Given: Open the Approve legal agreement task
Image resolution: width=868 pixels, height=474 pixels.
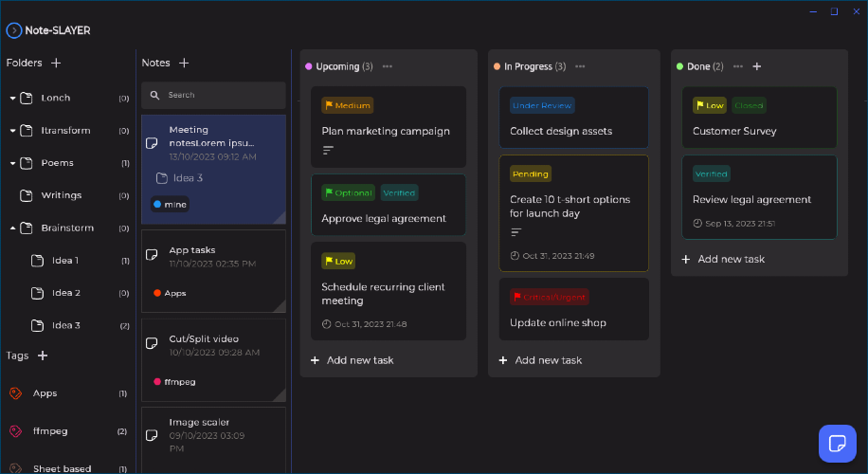Looking at the screenshot, I should click(x=389, y=205).
